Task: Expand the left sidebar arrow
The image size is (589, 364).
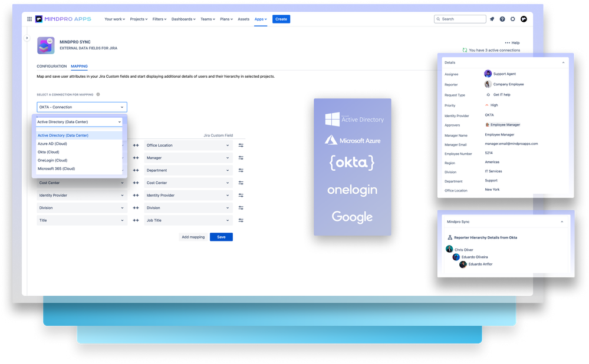Action: click(27, 38)
